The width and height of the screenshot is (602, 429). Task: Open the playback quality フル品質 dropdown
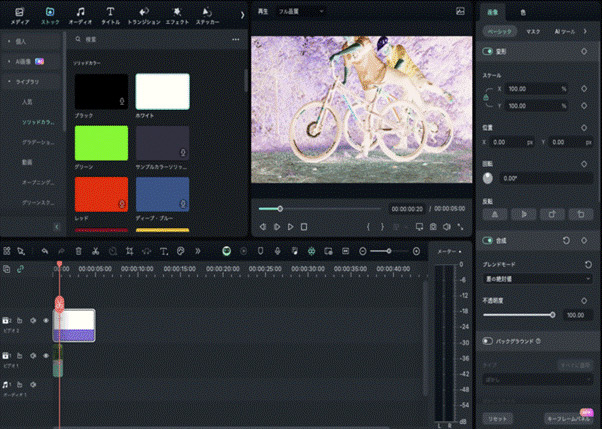click(x=302, y=11)
